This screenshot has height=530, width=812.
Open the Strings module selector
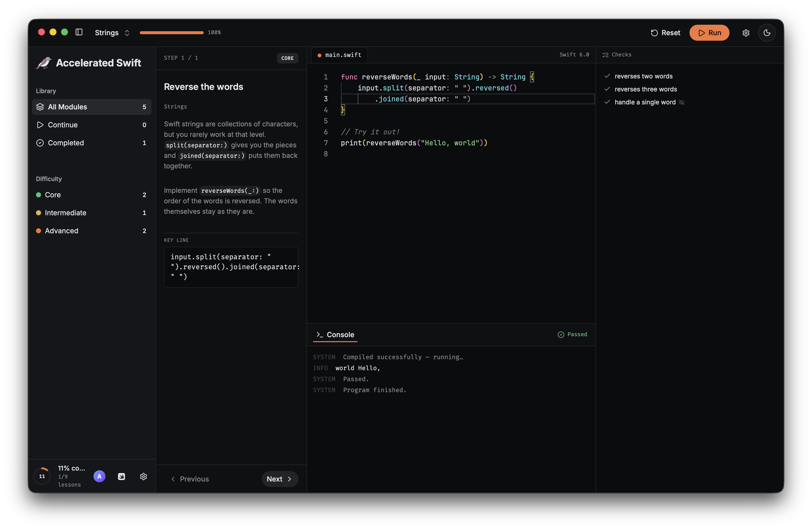[112, 33]
